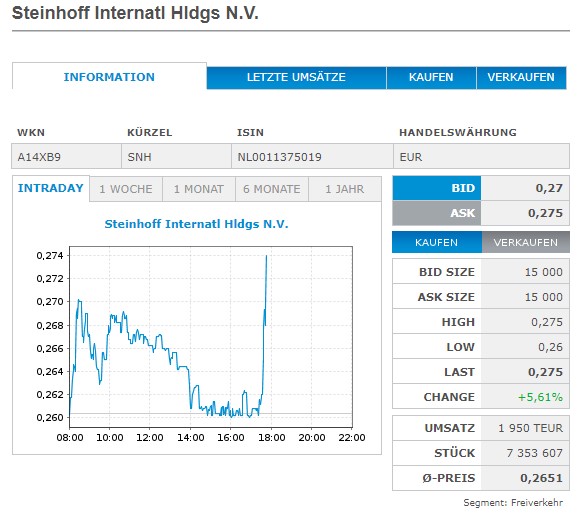Switch chart to 1 WOCHE
The width and height of the screenshot is (581, 529).
click(126, 189)
